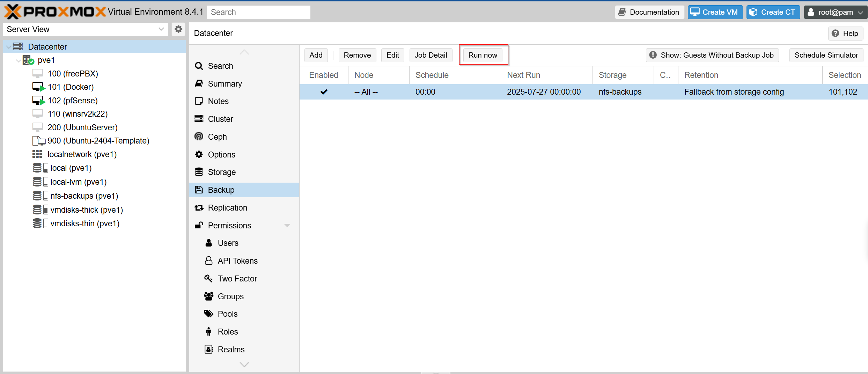Collapse the Permissions submenu arrow
The height and width of the screenshot is (374, 868).
(287, 226)
